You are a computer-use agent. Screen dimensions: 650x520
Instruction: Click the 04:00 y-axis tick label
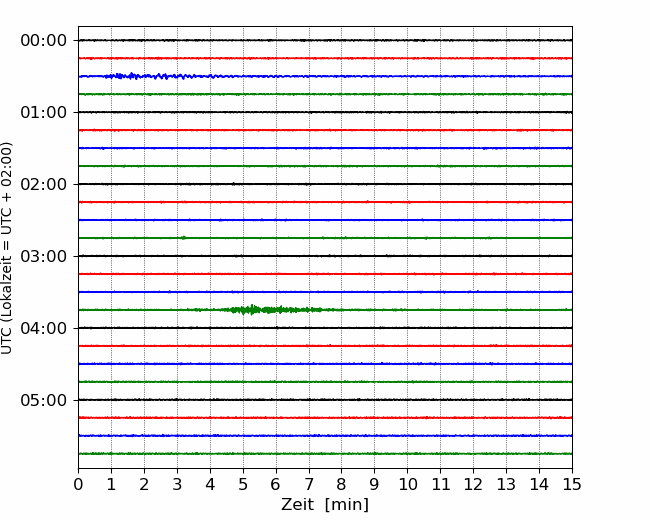(44, 328)
